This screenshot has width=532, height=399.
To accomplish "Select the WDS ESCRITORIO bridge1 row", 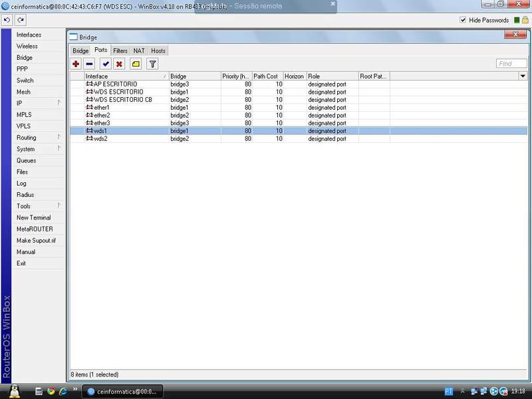I will point(299,92).
